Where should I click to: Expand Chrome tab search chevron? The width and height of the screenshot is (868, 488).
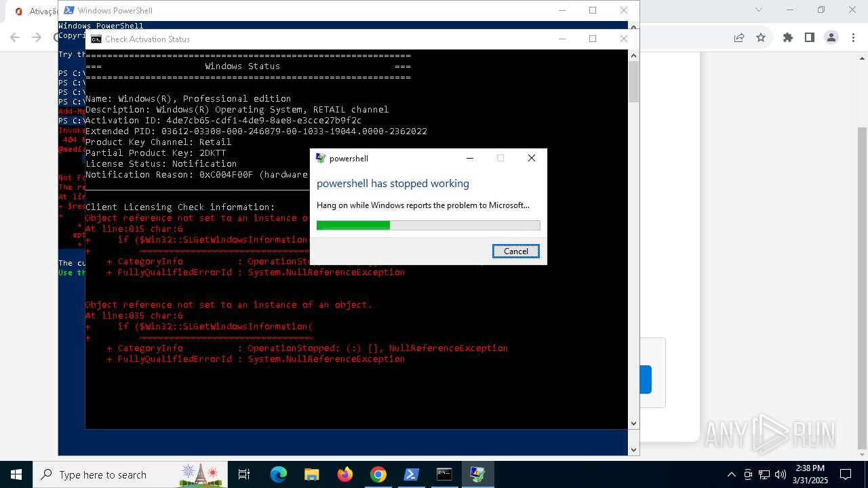(759, 9)
